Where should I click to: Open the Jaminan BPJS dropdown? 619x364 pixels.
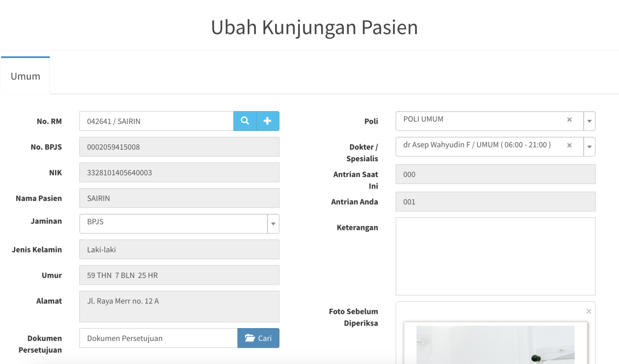coord(273,224)
